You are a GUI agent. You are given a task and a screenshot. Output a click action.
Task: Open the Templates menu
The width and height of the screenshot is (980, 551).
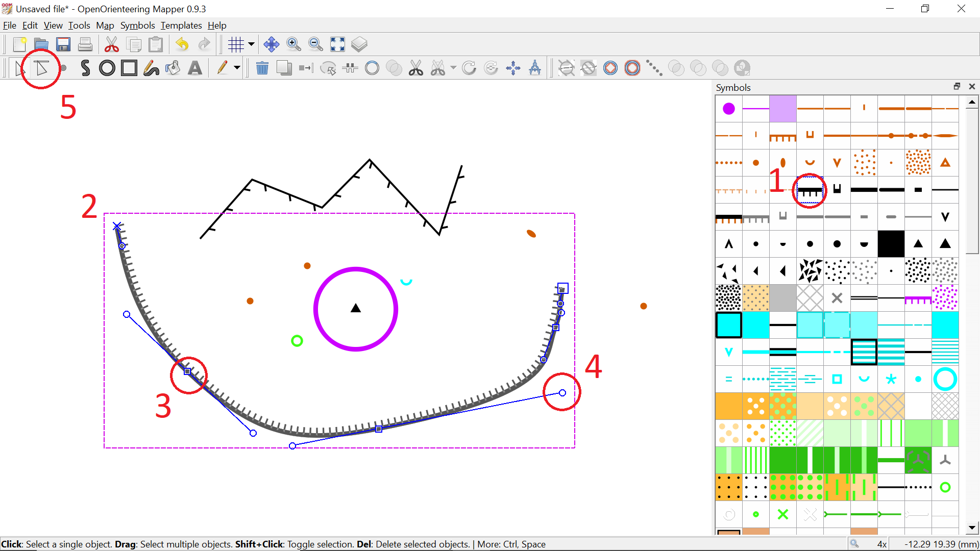coord(181,25)
